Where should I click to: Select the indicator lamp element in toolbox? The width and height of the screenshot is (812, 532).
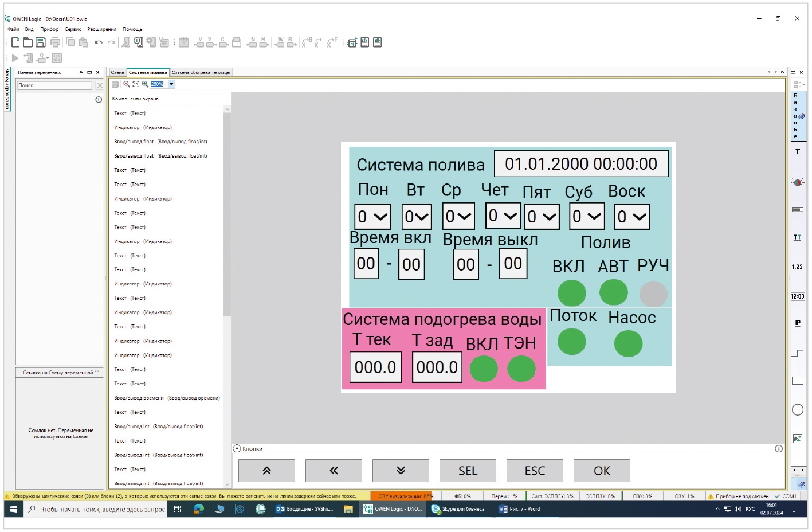click(x=798, y=182)
